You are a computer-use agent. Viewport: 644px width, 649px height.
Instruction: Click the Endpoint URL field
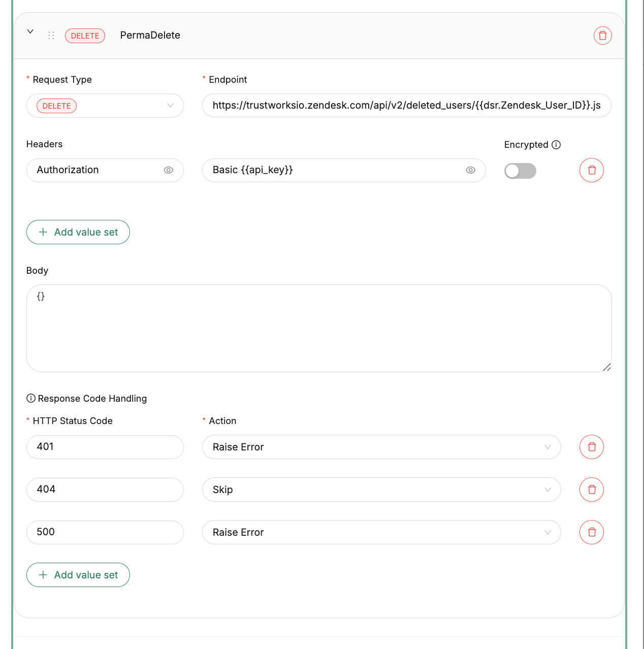(x=406, y=105)
